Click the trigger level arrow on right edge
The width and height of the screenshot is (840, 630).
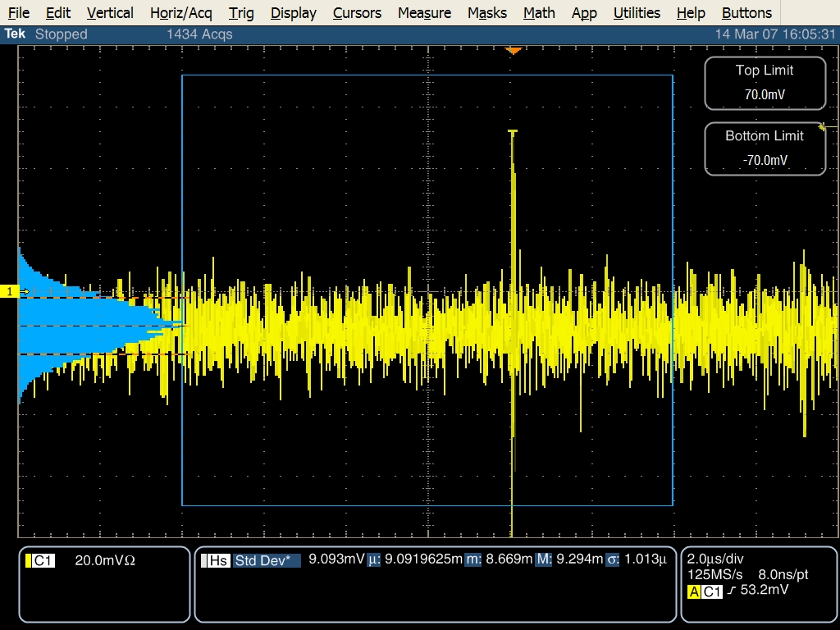[x=824, y=126]
